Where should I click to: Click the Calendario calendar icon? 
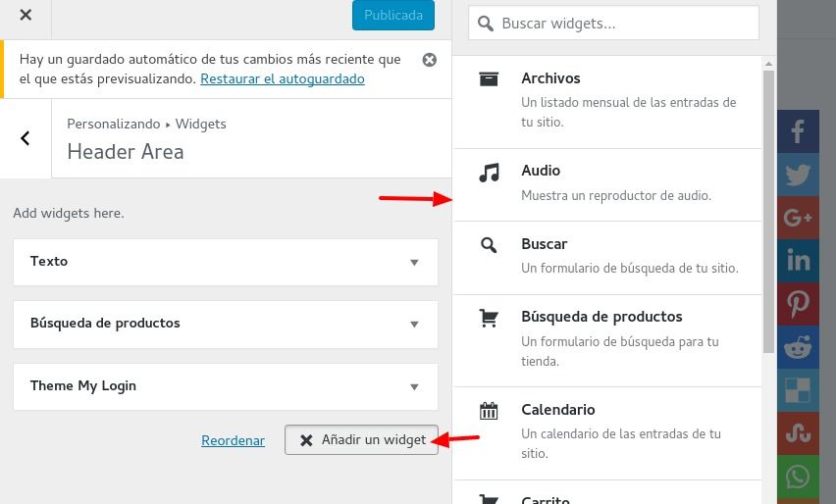pyautogui.click(x=489, y=411)
